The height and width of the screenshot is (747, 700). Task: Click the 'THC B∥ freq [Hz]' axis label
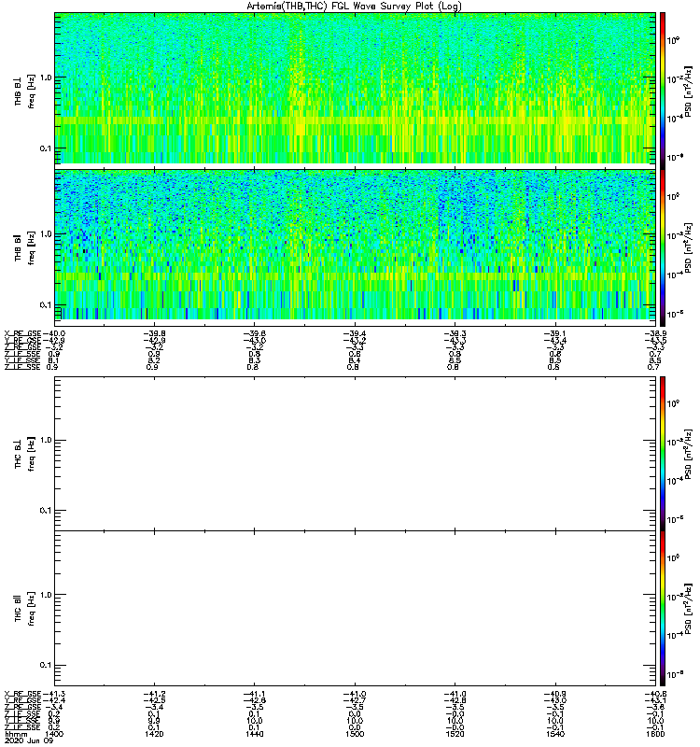click(x=24, y=609)
